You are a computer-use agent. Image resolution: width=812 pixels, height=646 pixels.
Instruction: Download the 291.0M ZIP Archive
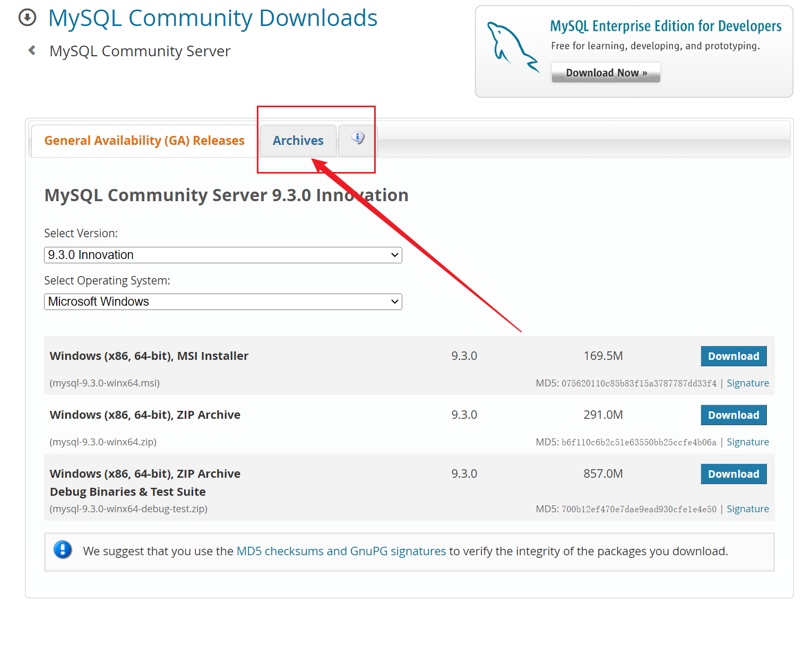tap(733, 415)
